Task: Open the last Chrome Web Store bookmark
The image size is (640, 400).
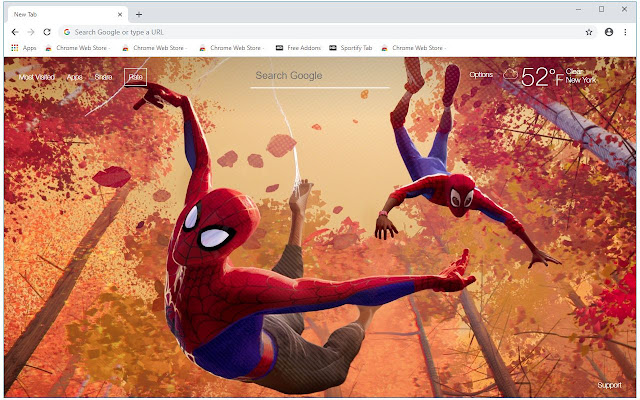Action: (x=413, y=48)
